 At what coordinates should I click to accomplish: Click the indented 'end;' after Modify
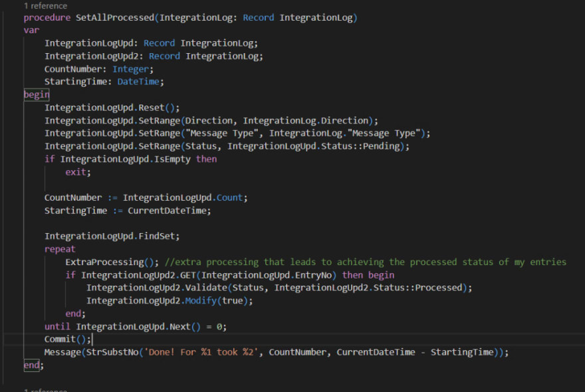[75, 314]
